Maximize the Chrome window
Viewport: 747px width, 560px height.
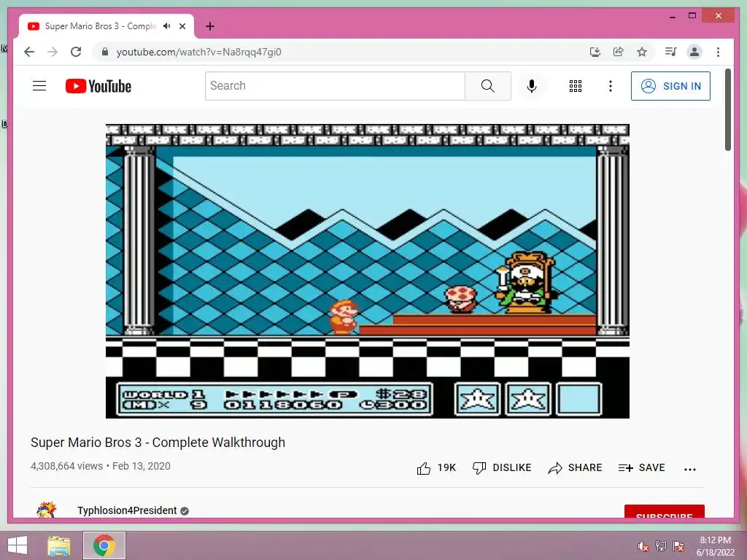[x=692, y=16]
